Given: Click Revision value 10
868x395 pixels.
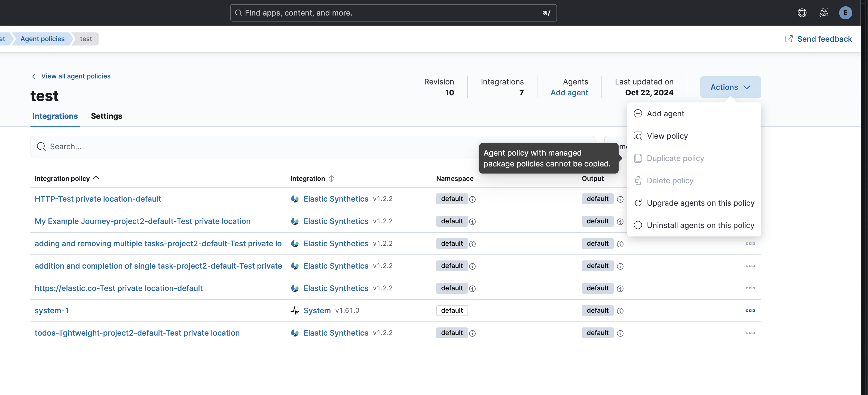Looking at the screenshot, I should point(449,93).
